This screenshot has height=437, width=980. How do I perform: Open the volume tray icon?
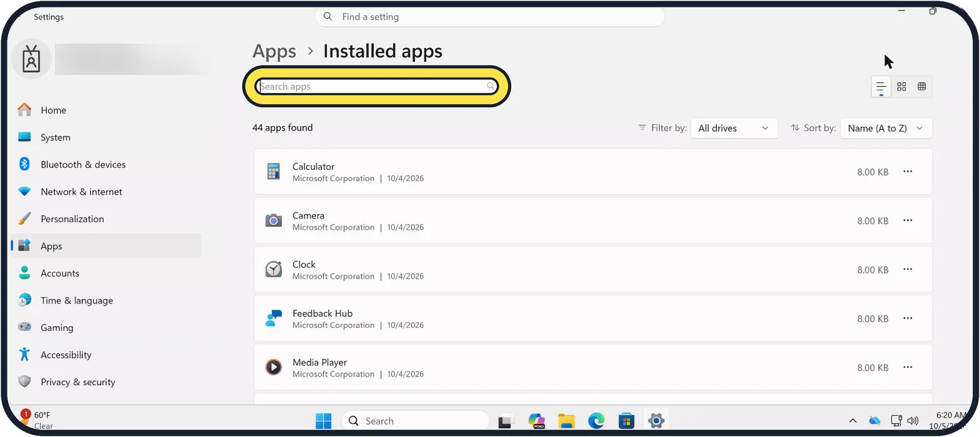click(x=912, y=421)
